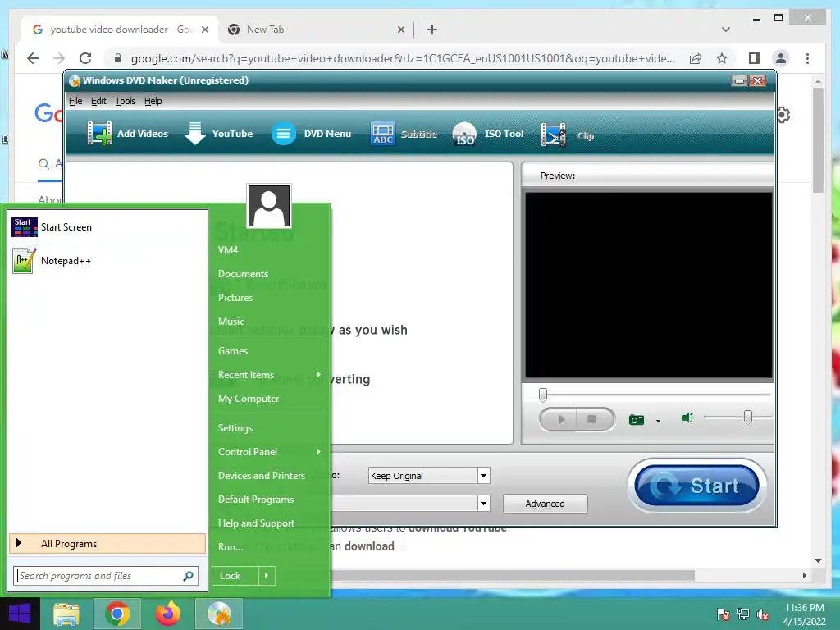Open Settings from the start menu
Screen dimensions: 840x630
(x=235, y=428)
